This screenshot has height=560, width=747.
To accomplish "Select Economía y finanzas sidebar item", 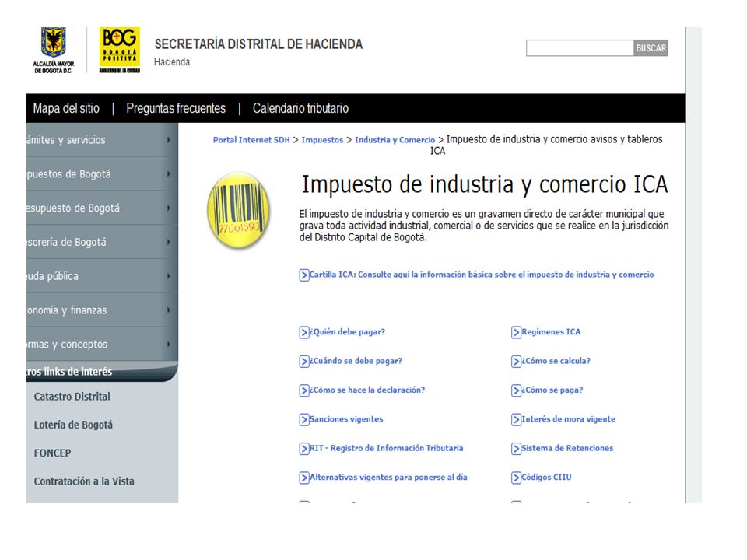I will pos(102,310).
